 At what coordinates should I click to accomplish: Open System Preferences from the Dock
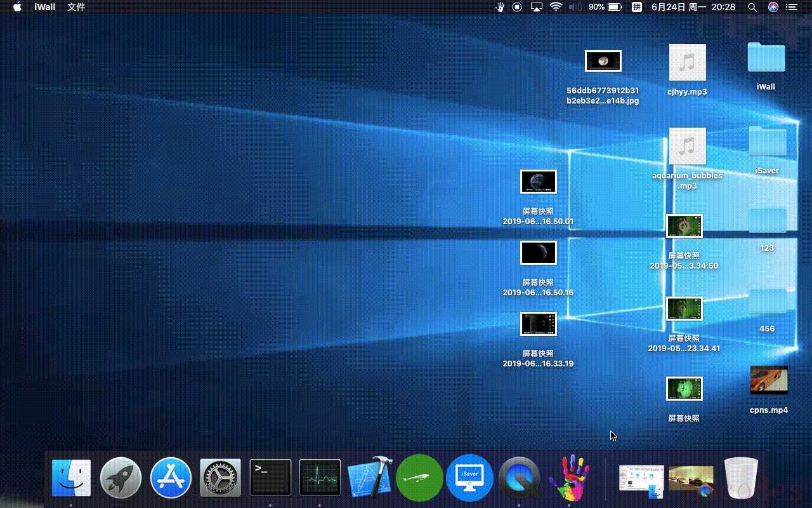(220, 478)
